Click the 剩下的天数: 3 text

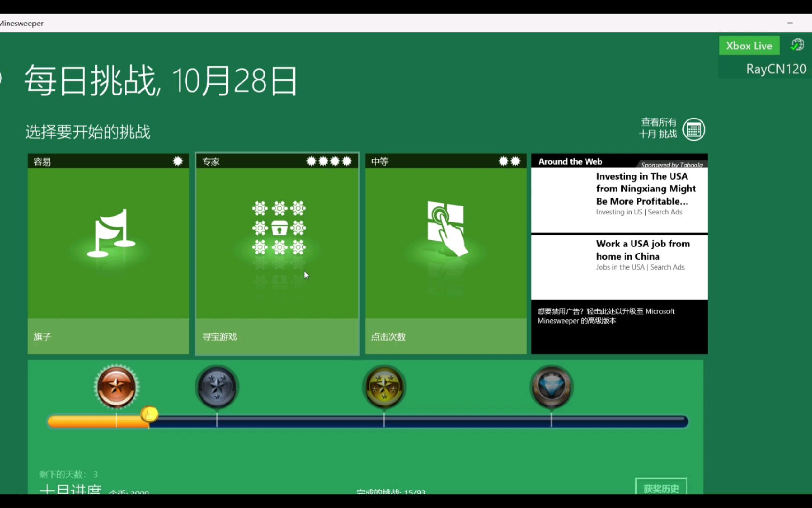[69, 474]
